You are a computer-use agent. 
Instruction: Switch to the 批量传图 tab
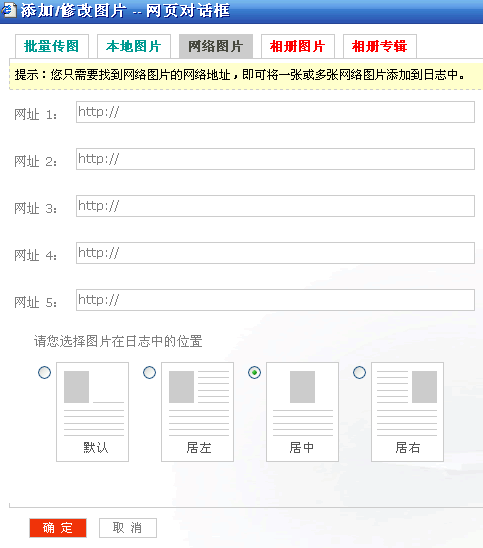(x=52, y=46)
